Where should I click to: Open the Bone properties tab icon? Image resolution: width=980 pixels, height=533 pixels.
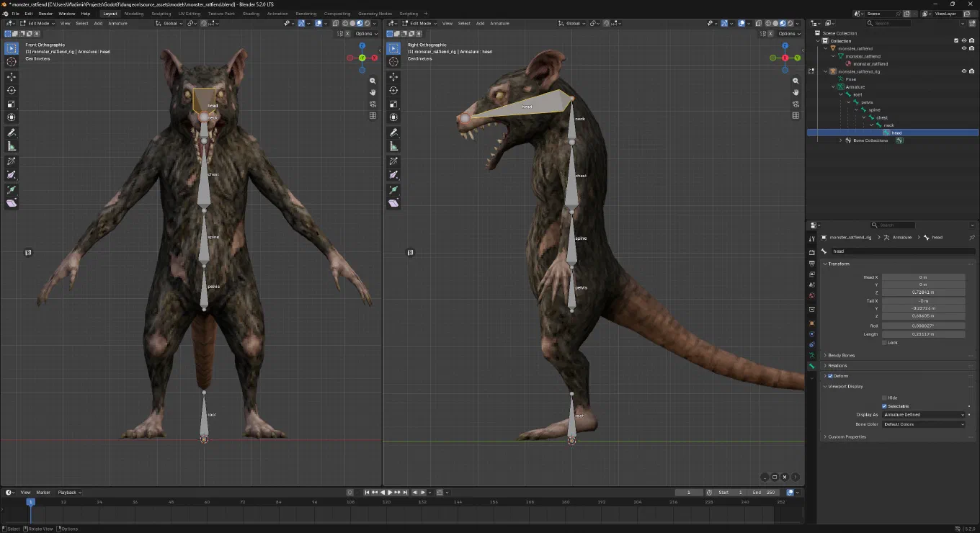[x=812, y=366]
